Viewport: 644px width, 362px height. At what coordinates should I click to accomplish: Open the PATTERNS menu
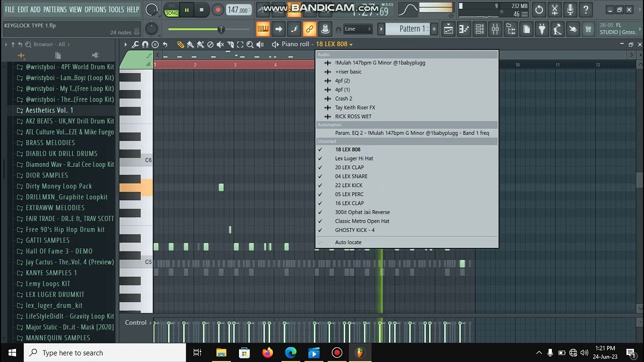55,10
